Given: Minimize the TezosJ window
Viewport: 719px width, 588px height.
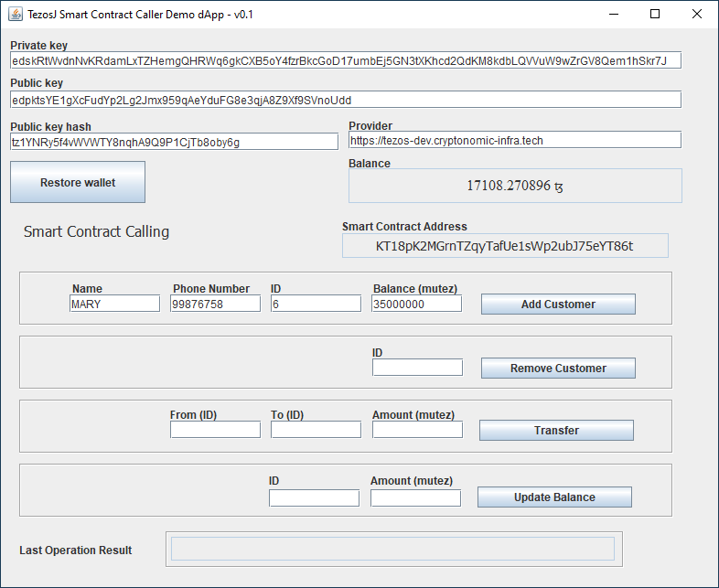Looking at the screenshot, I should click(614, 15).
